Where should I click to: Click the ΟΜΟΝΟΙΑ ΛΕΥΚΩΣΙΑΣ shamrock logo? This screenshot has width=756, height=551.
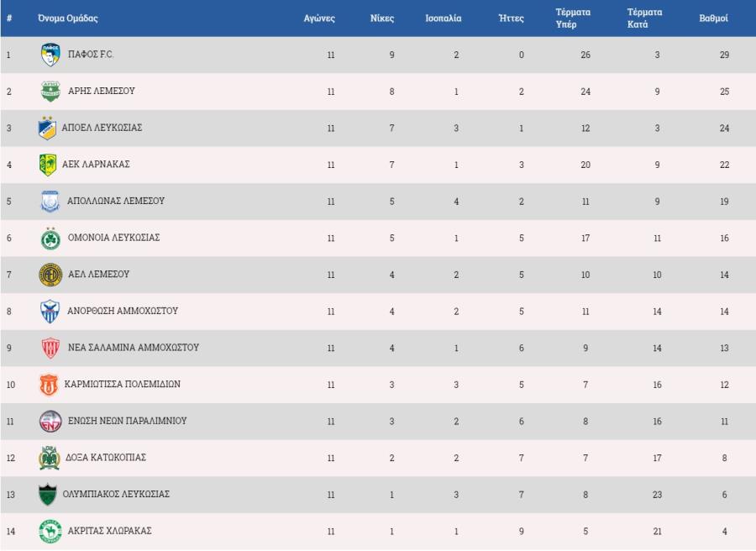pos(50,239)
